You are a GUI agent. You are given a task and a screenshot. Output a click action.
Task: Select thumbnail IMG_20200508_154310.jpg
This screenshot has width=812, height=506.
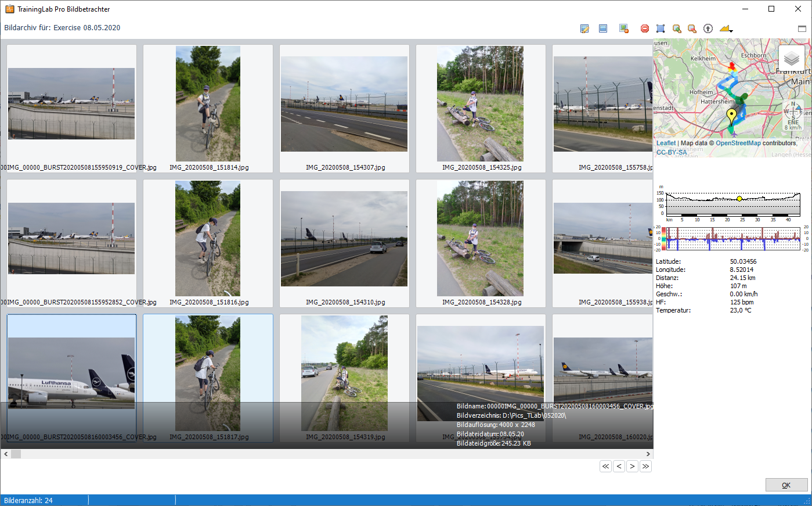tap(344, 243)
